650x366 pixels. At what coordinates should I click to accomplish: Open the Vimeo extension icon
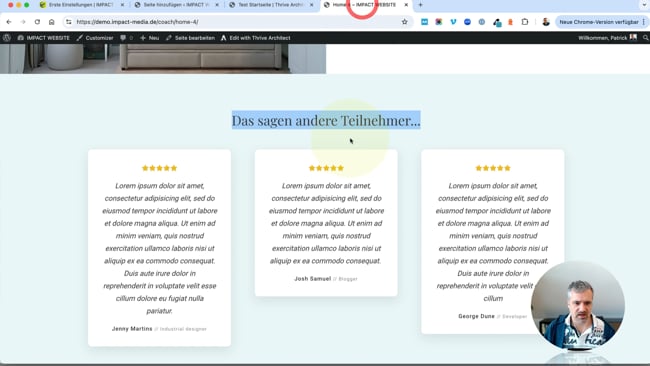pos(453,22)
